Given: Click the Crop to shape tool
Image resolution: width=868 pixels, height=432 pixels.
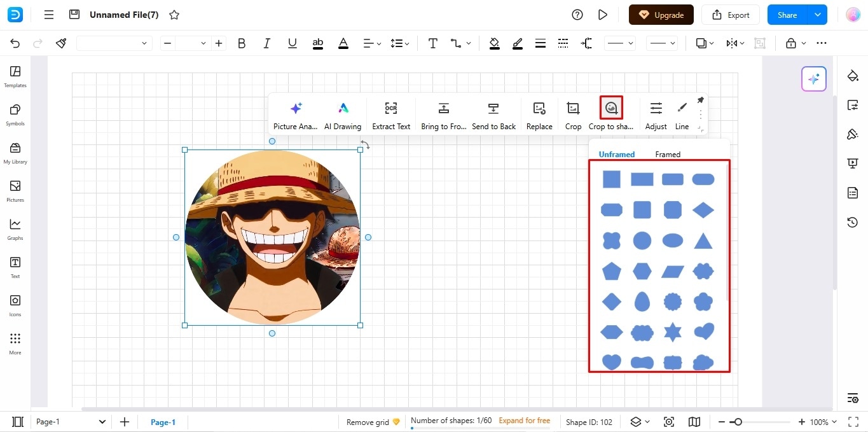Looking at the screenshot, I should pos(611,115).
